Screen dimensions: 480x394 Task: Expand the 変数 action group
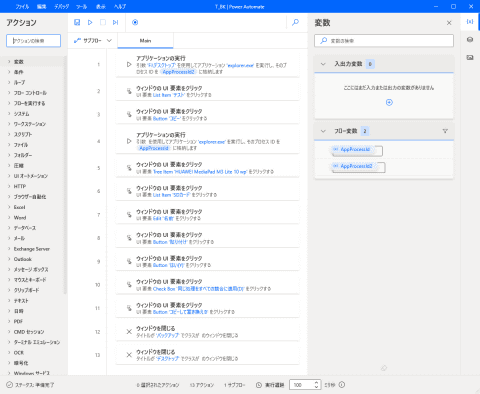click(x=9, y=62)
